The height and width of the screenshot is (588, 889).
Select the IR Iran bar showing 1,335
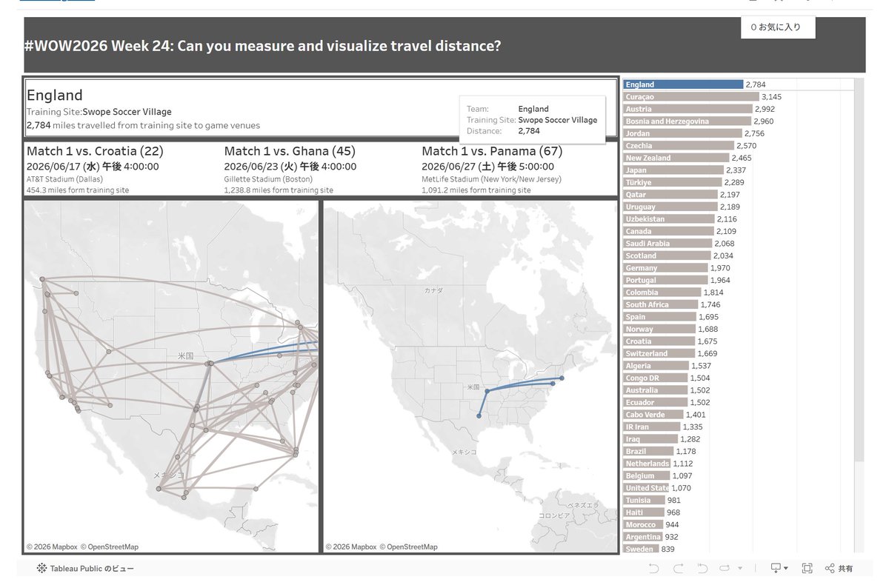pos(652,427)
